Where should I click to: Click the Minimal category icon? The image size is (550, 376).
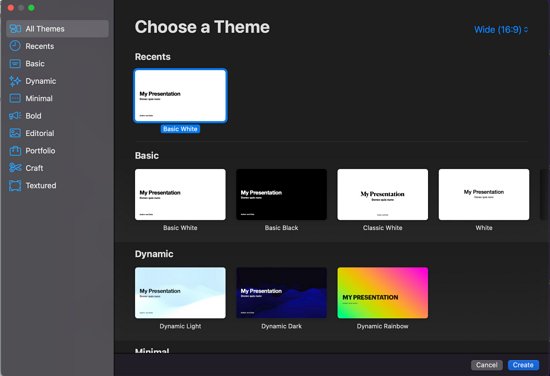(x=15, y=98)
